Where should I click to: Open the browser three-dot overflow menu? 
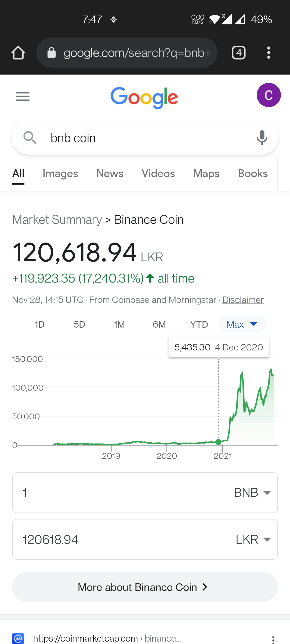pos(269,53)
